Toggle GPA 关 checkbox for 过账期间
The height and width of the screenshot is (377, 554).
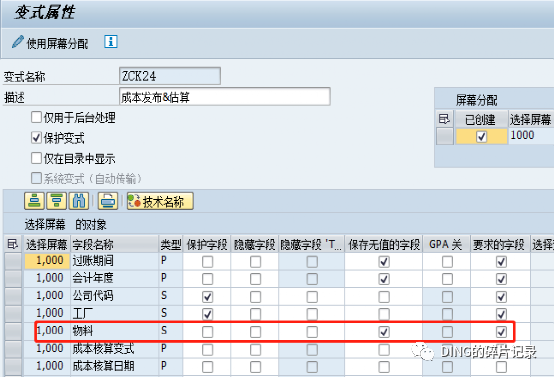pyautogui.click(x=447, y=262)
